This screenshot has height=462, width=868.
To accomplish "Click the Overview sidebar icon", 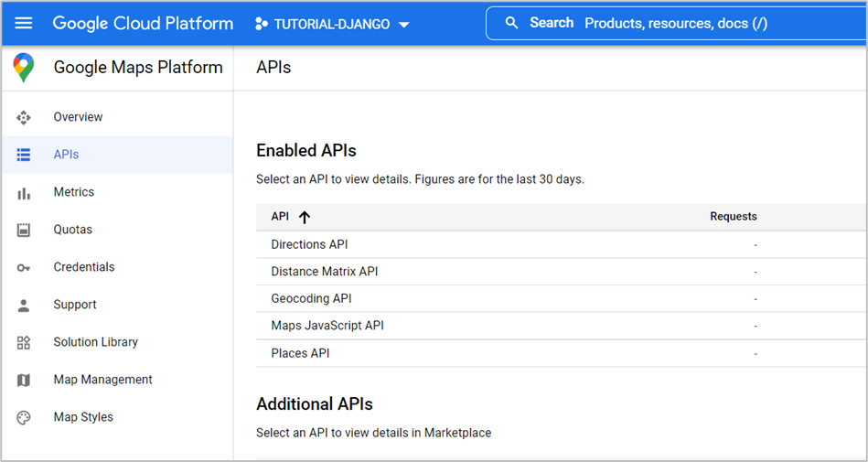I will tap(23, 117).
